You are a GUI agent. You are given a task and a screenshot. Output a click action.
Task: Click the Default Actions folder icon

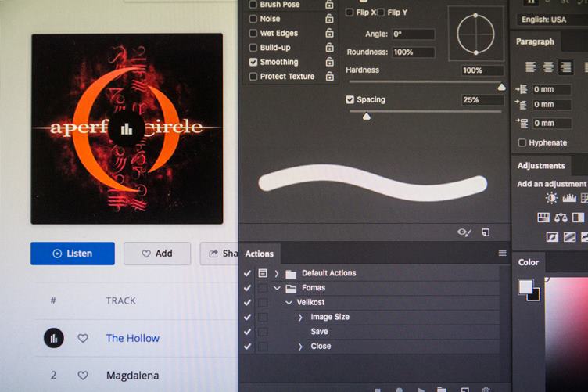click(291, 274)
